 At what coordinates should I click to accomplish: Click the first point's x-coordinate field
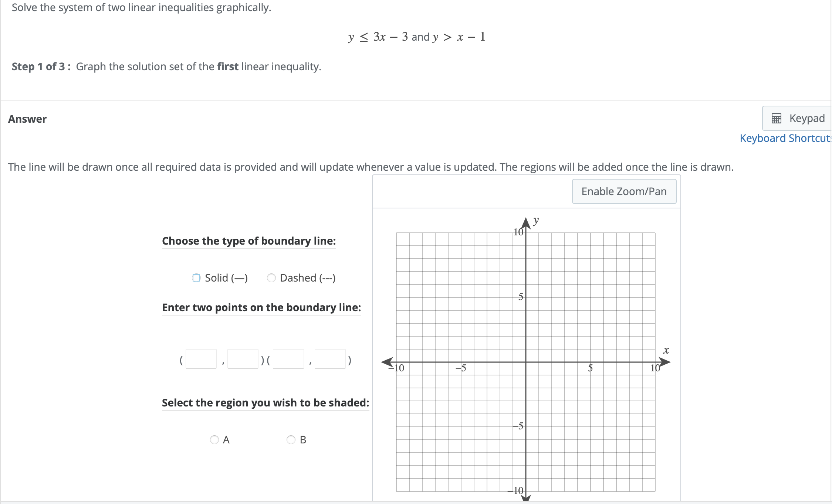point(200,358)
